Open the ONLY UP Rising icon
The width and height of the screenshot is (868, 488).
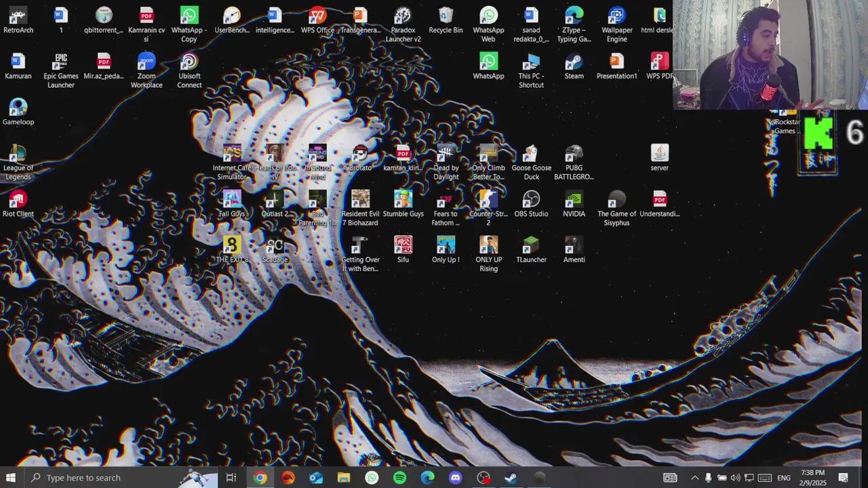point(488,255)
